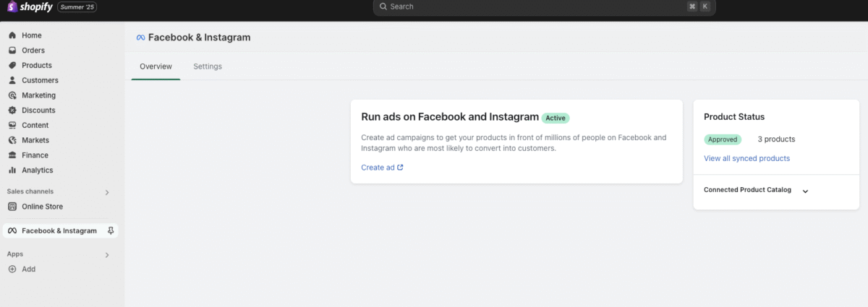The image size is (868, 307).
Task: Expand Connected Product Catalog dropdown
Action: 805,191
